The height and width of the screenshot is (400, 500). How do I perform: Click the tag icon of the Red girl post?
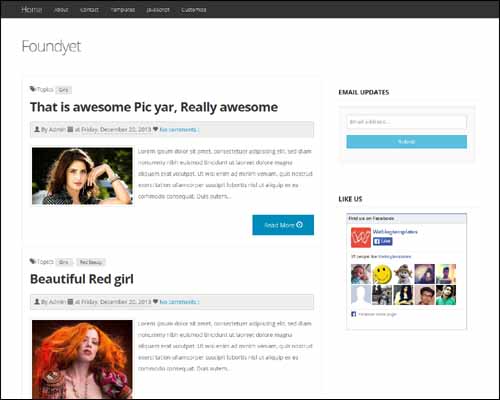pos(32,261)
